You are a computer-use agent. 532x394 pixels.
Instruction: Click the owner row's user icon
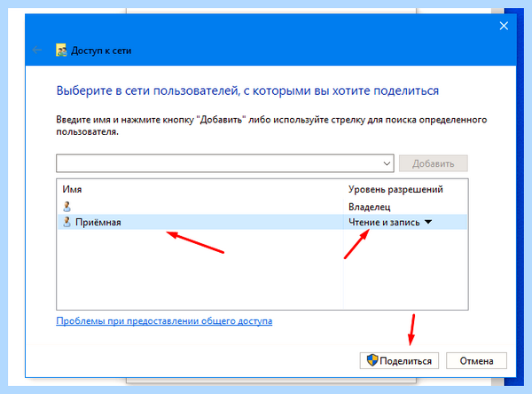pos(66,207)
